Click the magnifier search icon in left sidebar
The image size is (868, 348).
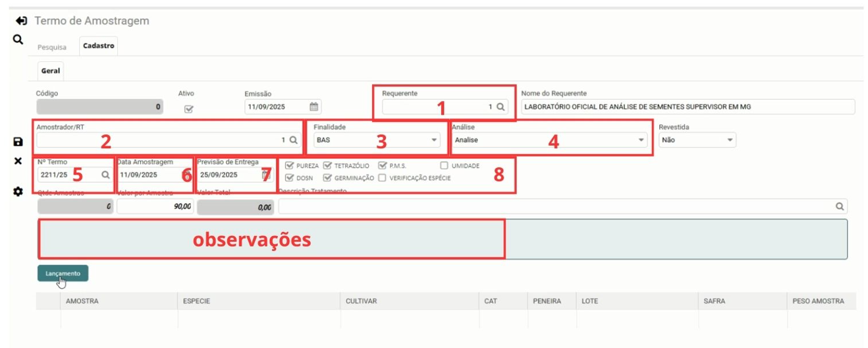pos(18,40)
